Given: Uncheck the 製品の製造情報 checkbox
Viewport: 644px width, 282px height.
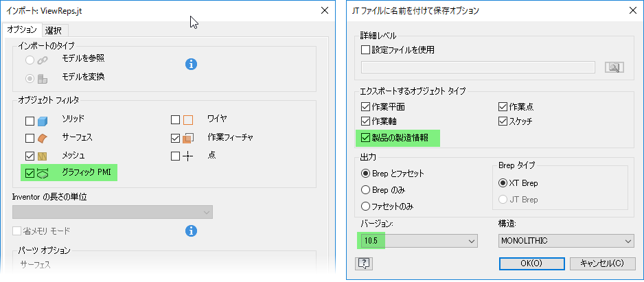Looking at the screenshot, I should click(365, 138).
